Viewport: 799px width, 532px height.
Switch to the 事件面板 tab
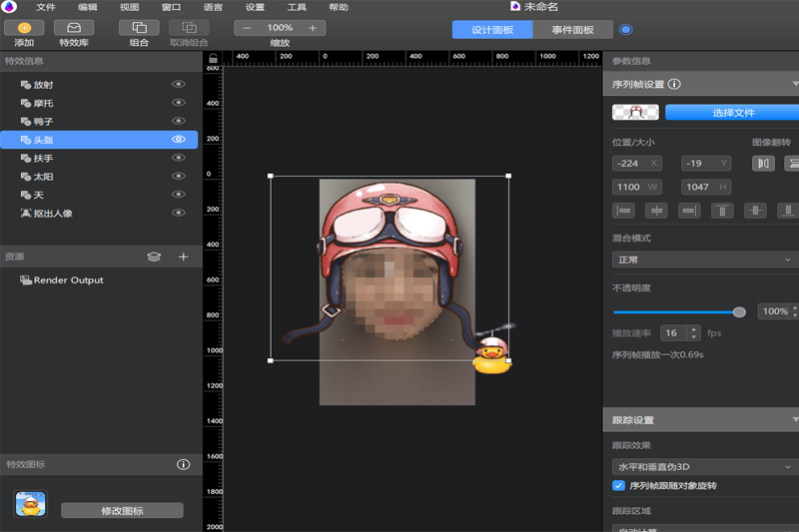click(x=572, y=30)
